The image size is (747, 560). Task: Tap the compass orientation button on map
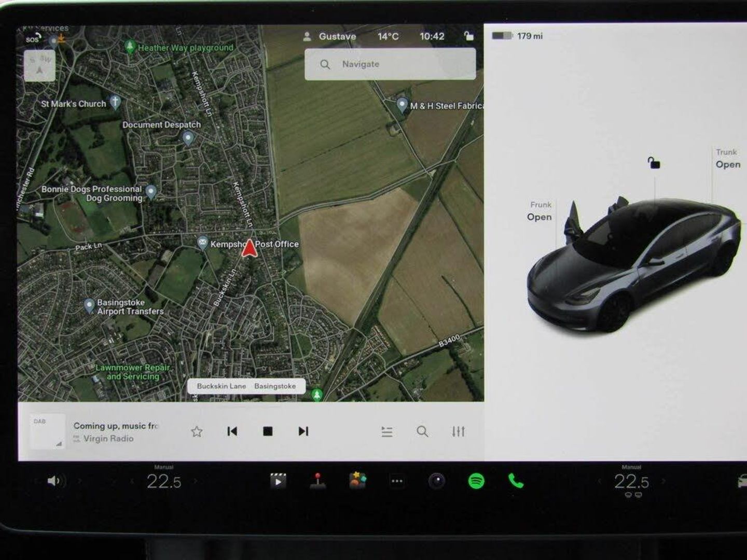[40, 65]
